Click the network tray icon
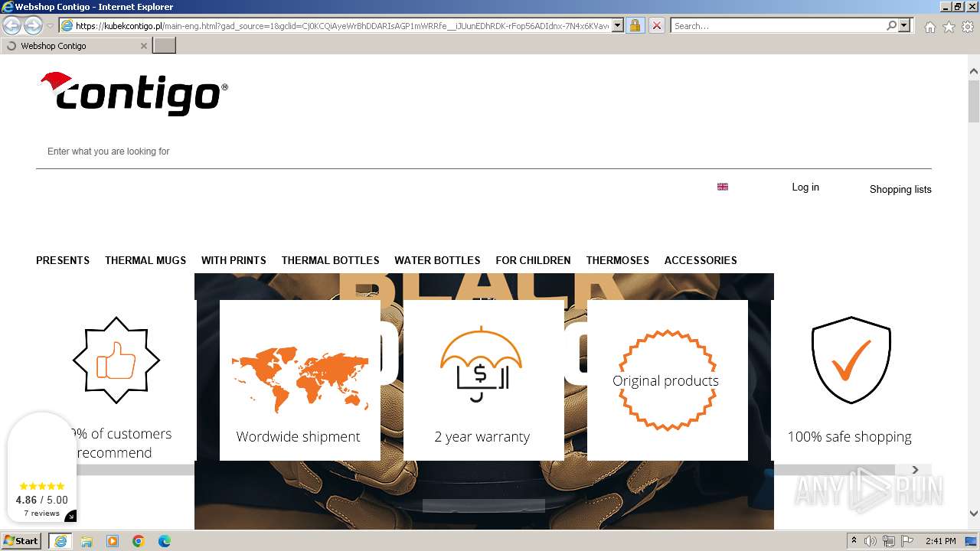980x551 pixels. tap(889, 541)
